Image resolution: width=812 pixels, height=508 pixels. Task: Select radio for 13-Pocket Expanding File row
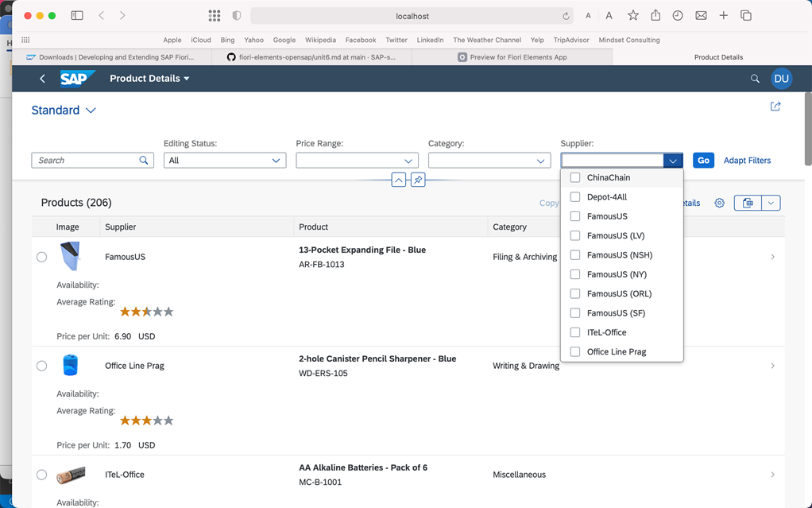42,257
